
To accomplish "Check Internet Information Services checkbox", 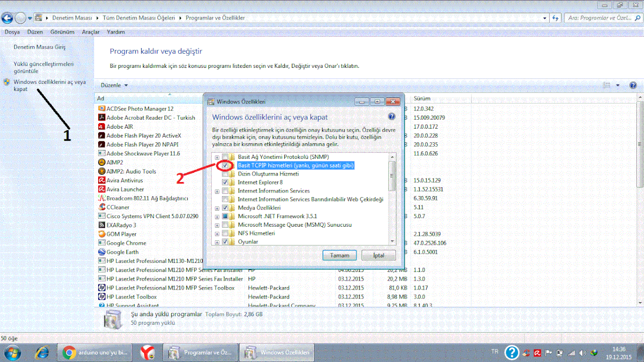I will [x=225, y=191].
